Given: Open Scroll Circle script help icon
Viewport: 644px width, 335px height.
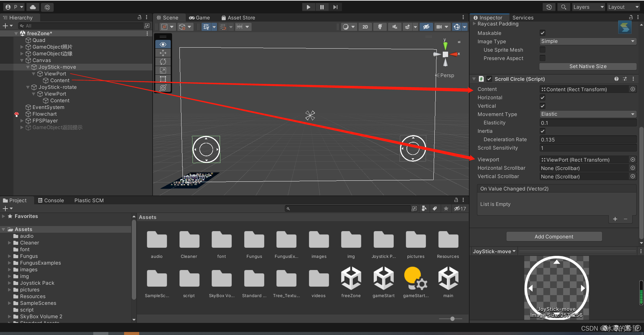Looking at the screenshot, I should click(x=616, y=79).
